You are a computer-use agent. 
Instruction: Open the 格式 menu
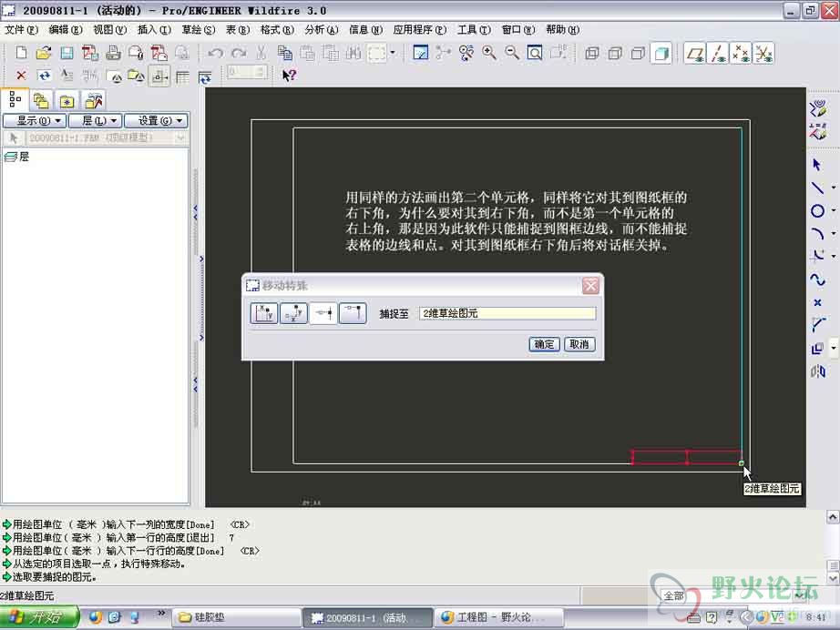tap(277, 30)
